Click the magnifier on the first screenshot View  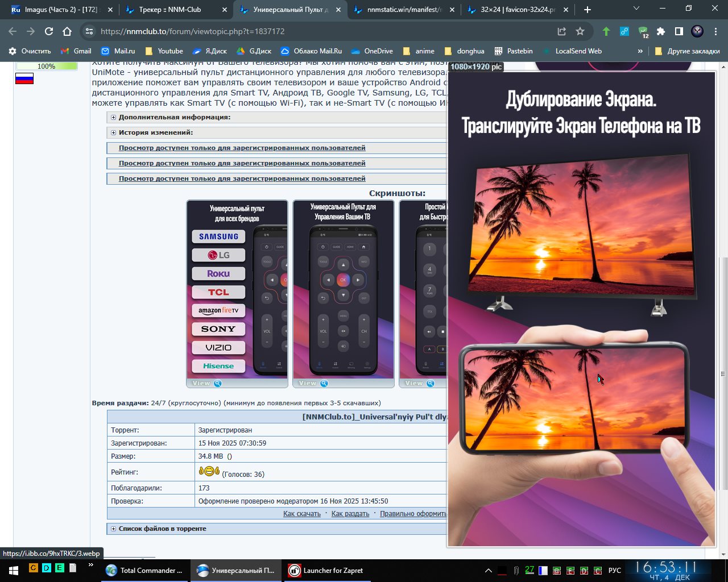218,383
